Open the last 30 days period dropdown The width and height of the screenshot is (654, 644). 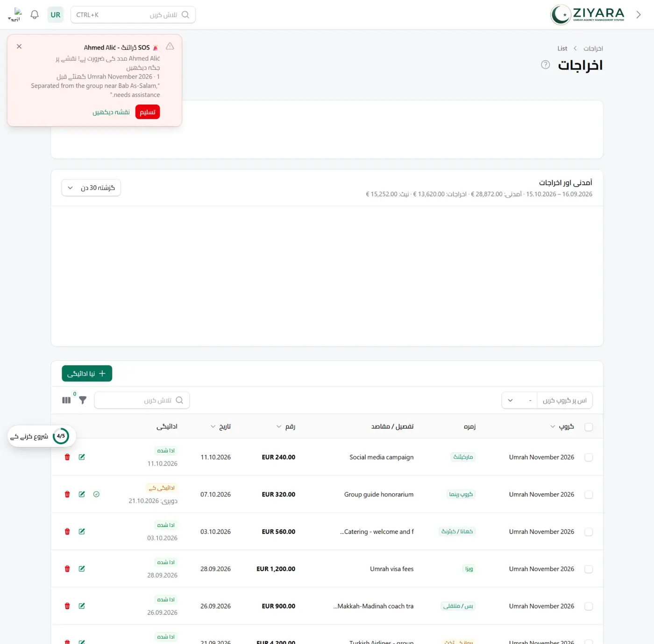tap(91, 188)
